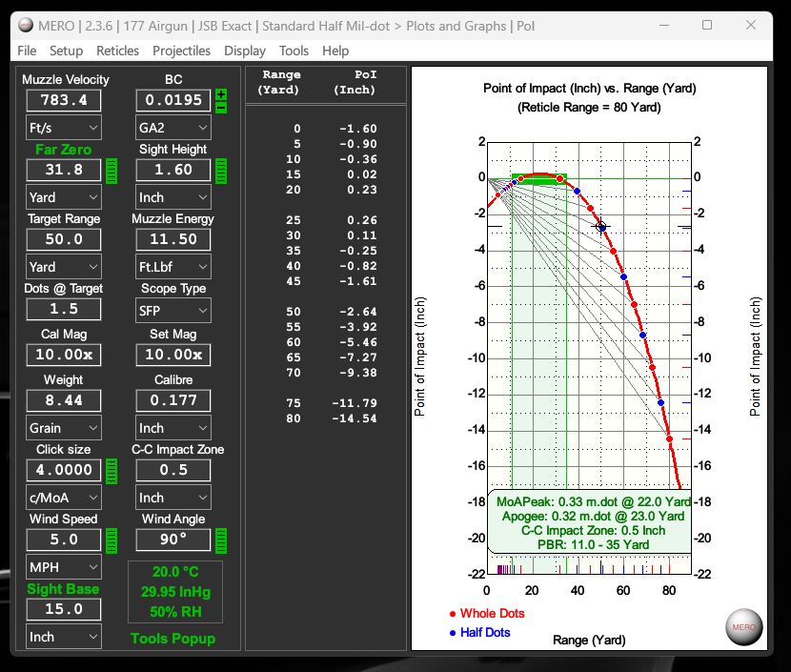Click the Cal Mag 10.00x field
The height and width of the screenshot is (672, 791).
pos(64,355)
